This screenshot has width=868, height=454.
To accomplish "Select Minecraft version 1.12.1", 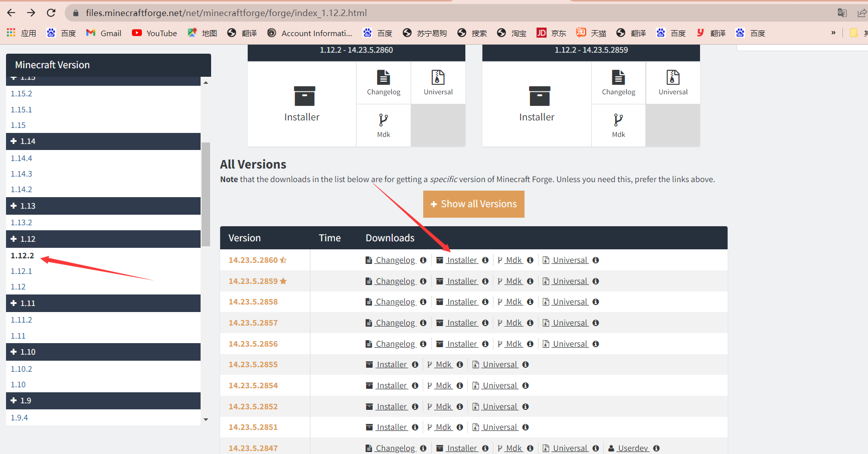I will click(x=22, y=271).
